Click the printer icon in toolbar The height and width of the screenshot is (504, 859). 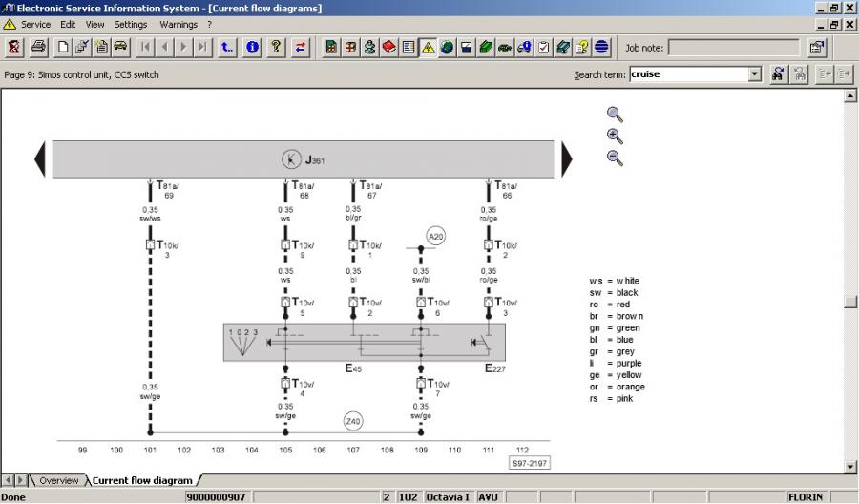pyautogui.click(x=39, y=47)
